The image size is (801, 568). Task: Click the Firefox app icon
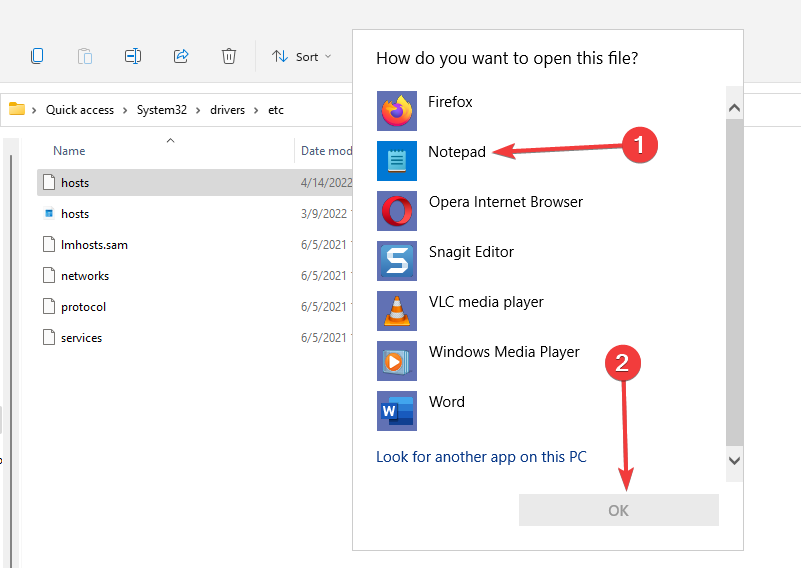[x=397, y=111]
